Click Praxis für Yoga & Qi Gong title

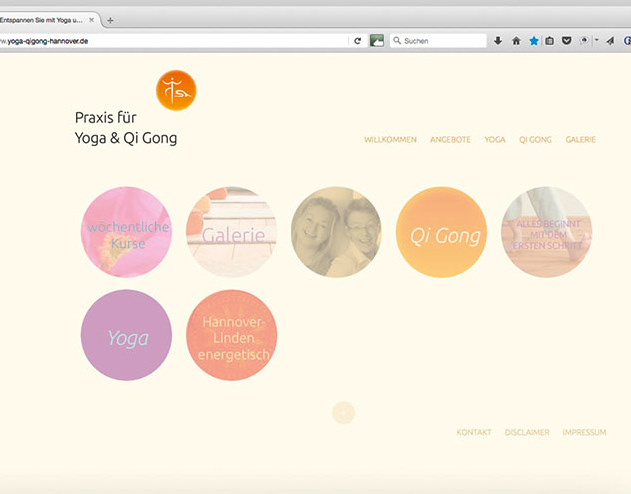[126, 128]
